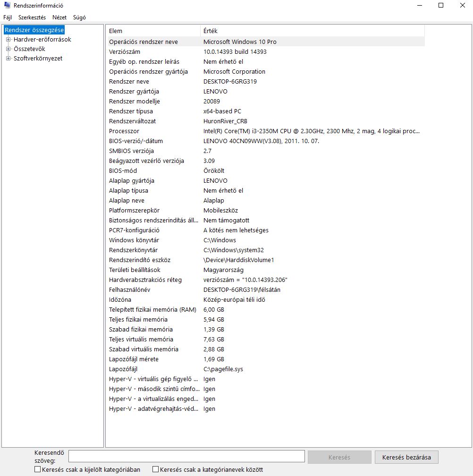
Task: Select Felhasználónév row
Action: [x=266, y=289]
